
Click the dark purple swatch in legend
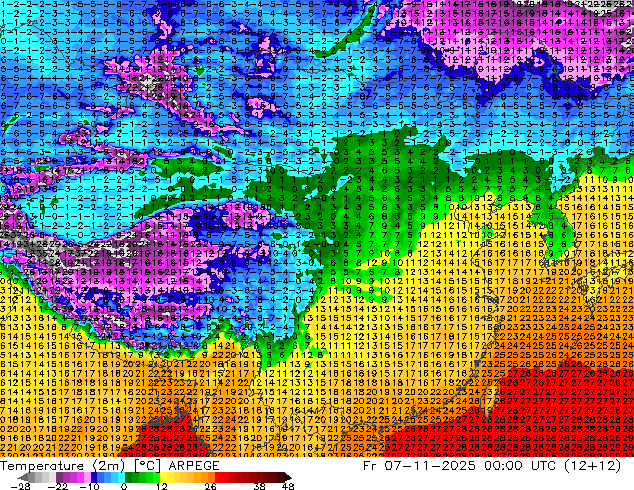59,477
